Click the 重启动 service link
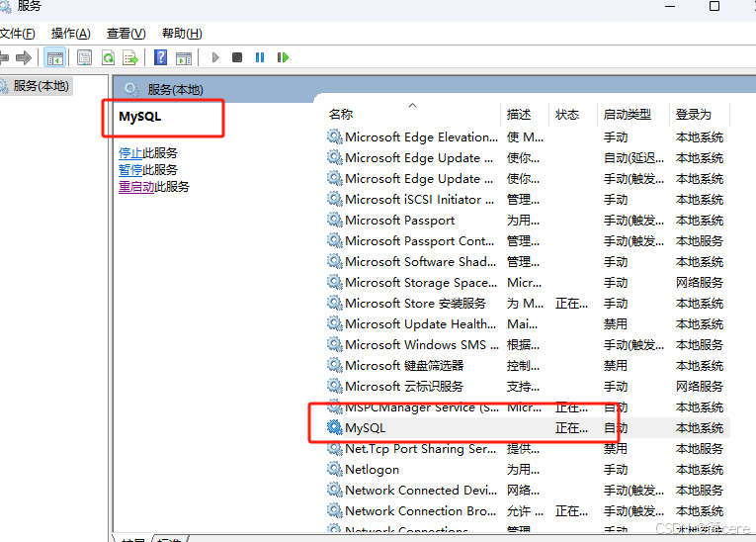The image size is (756, 542). (x=136, y=187)
